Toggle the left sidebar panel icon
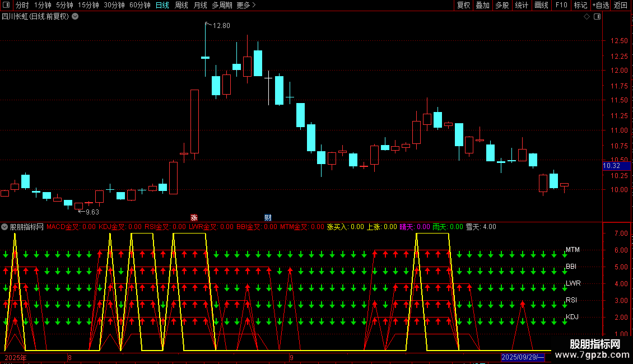 [x=6, y=5]
